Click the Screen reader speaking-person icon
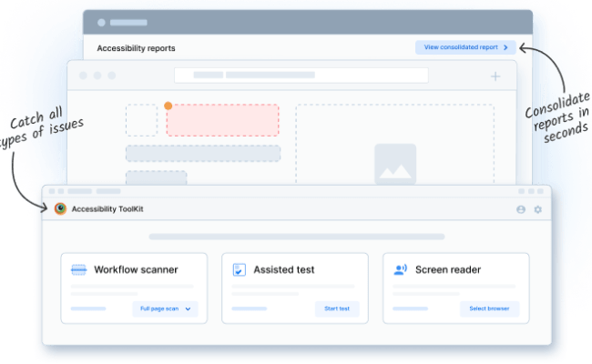The height and width of the screenshot is (364, 592). pyautogui.click(x=400, y=269)
